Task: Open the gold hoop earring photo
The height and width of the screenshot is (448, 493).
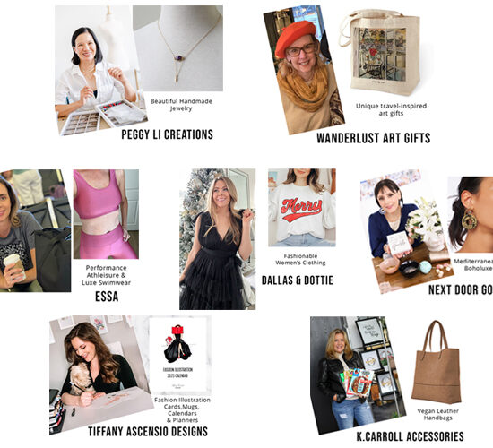Action: pos(470,214)
